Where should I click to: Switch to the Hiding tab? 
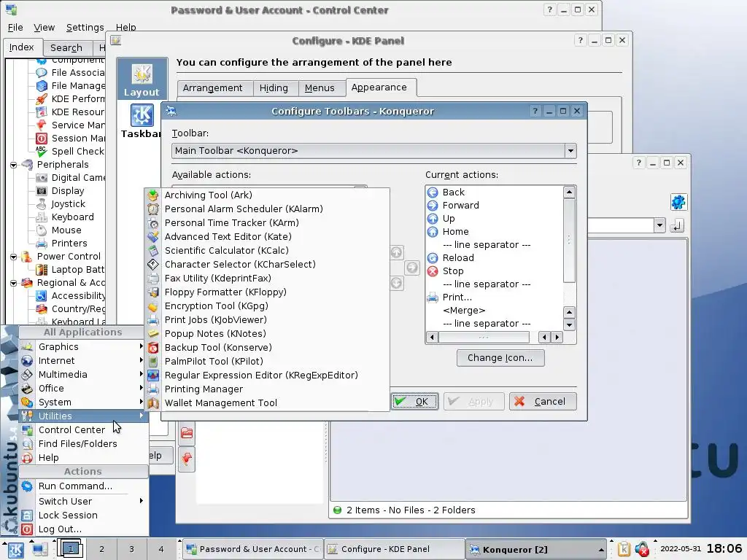click(x=274, y=88)
